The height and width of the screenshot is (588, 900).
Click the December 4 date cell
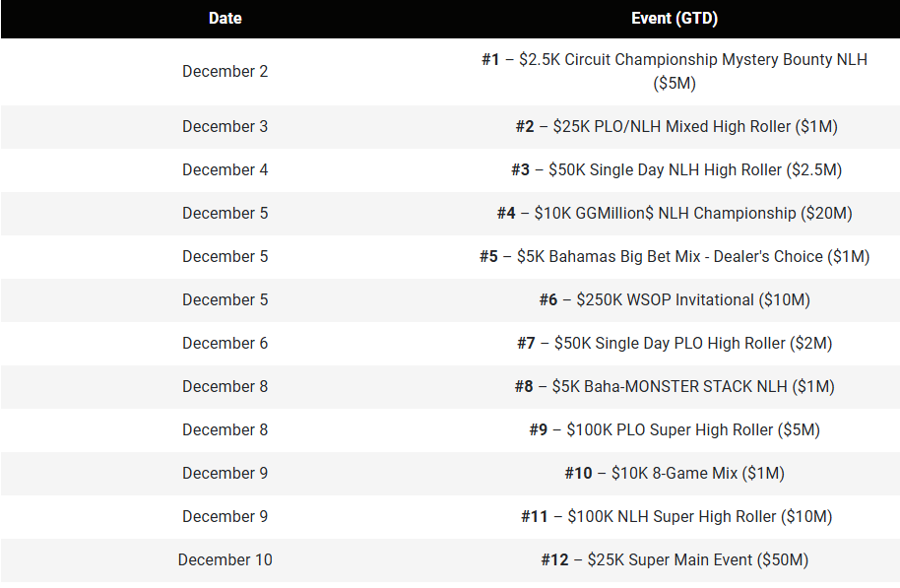[225, 170]
